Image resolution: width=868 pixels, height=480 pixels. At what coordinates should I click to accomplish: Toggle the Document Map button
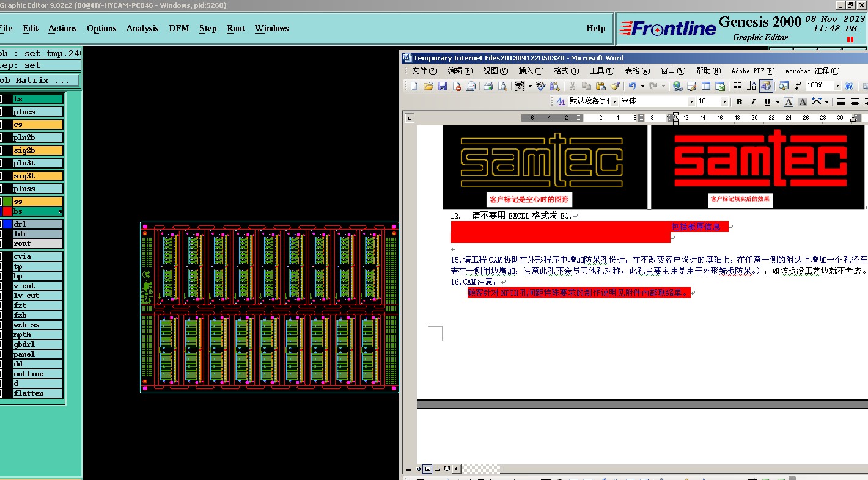pyautogui.click(x=784, y=86)
